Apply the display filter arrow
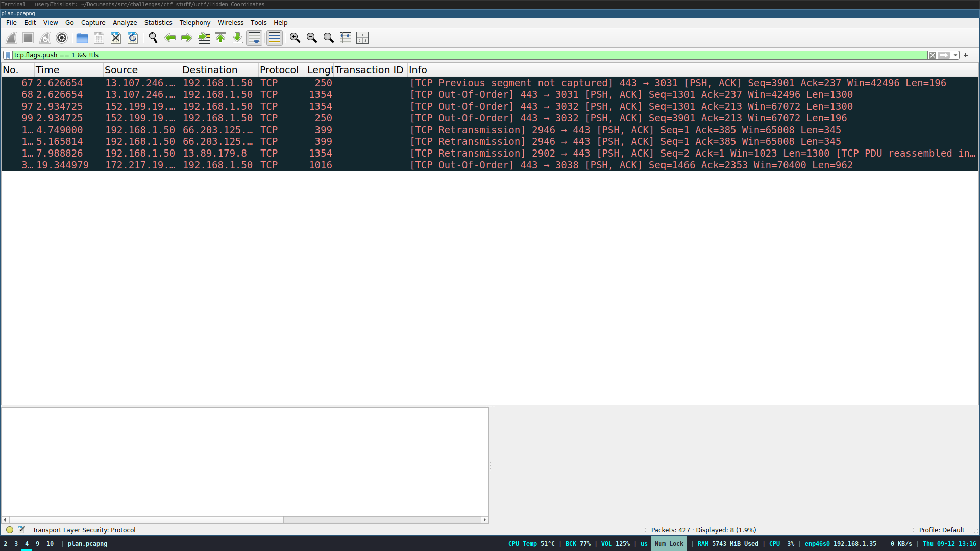 coord(944,55)
